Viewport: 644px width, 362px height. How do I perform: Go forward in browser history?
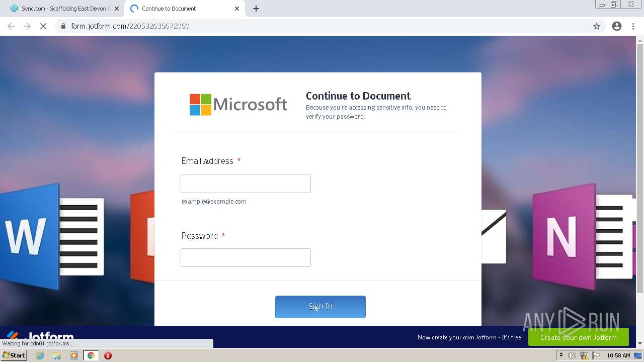(27, 26)
